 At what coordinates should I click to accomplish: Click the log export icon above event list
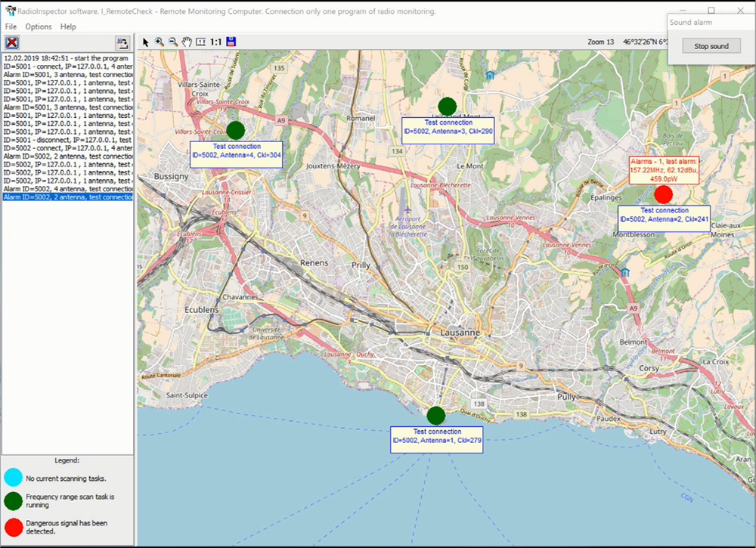click(122, 42)
